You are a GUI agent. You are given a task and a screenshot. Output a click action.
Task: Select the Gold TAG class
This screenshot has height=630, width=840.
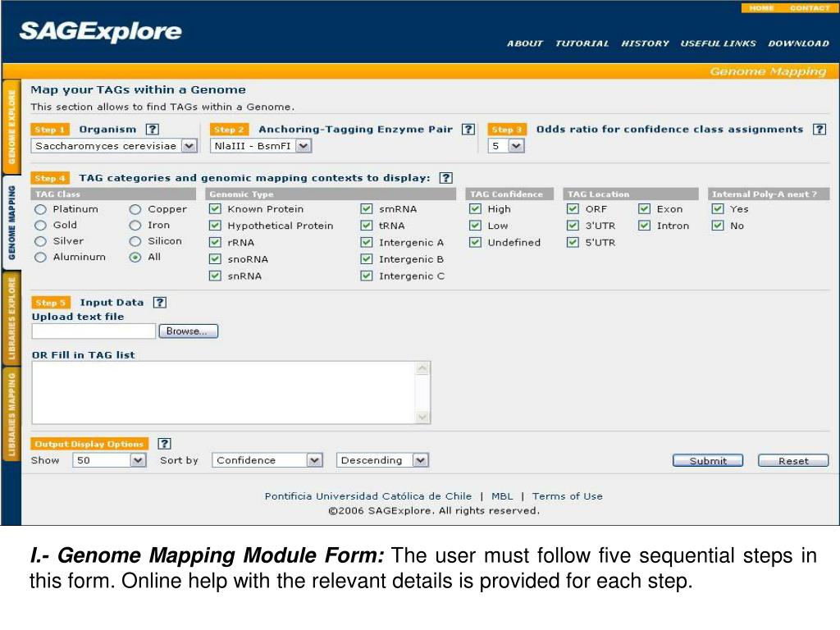click(40, 226)
